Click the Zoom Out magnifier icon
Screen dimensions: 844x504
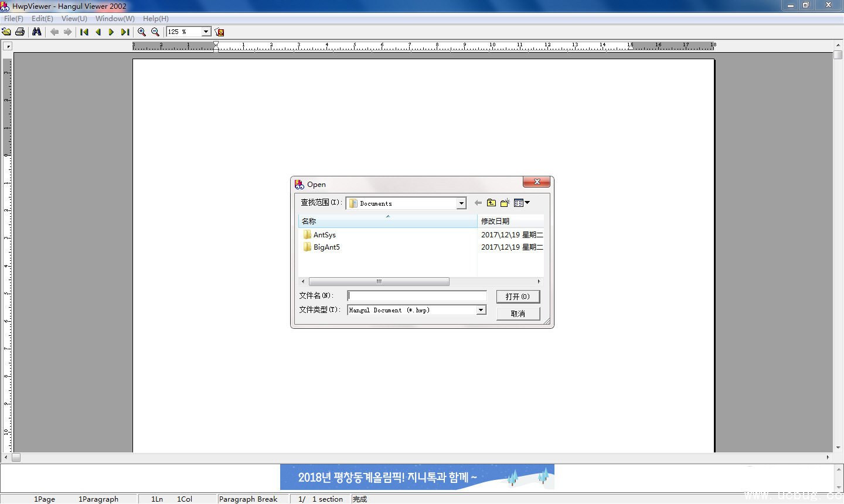[155, 32]
